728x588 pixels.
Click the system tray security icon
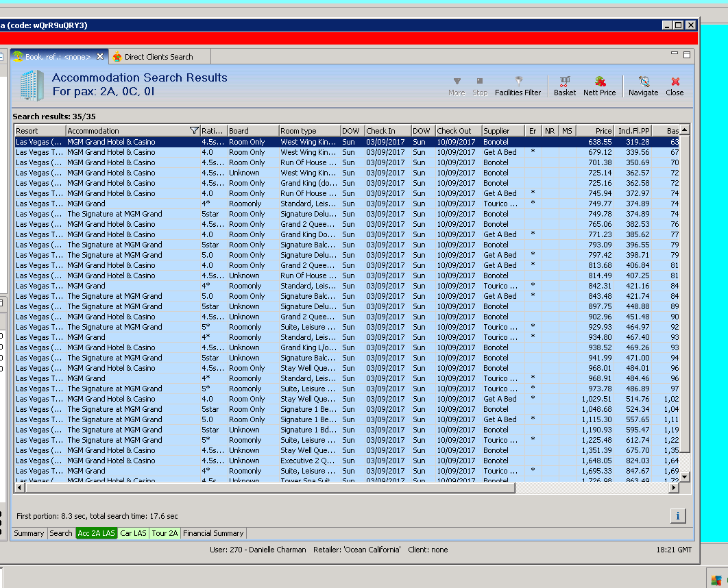pos(716,580)
